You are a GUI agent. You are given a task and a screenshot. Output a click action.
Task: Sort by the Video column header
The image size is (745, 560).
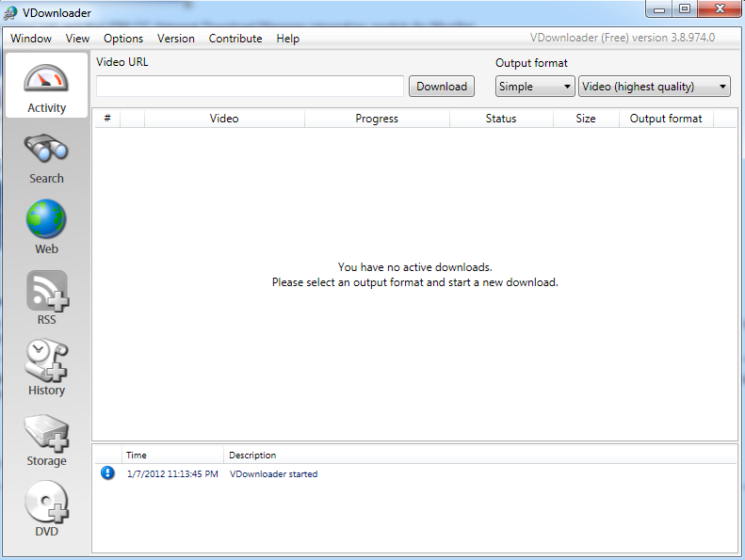pyautogui.click(x=224, y=119)
